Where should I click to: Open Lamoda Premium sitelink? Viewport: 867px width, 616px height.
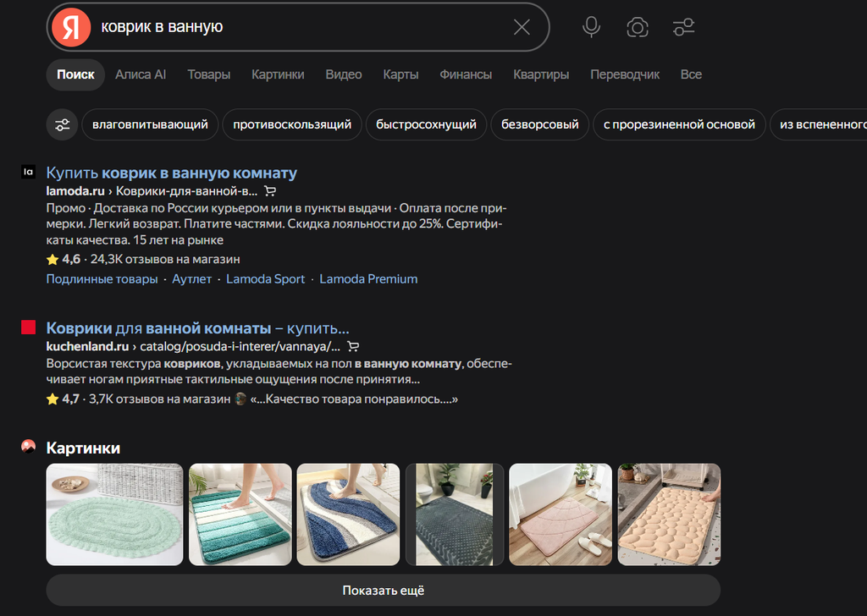coord(368,279)
